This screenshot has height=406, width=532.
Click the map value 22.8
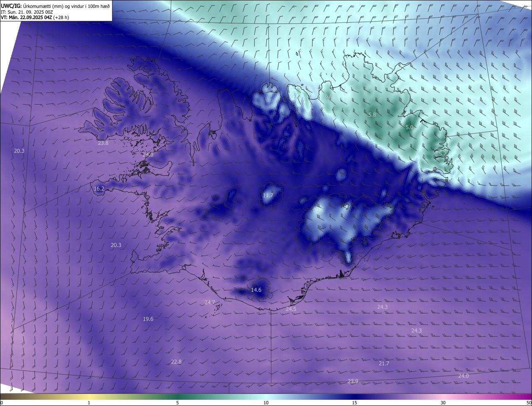click(176, 362)
